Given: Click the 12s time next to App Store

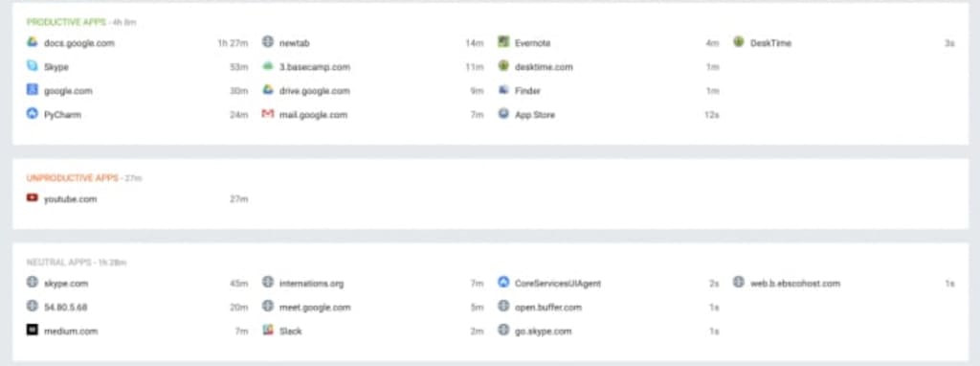Looking at the screenshot, I should click(x=712, y=115).
